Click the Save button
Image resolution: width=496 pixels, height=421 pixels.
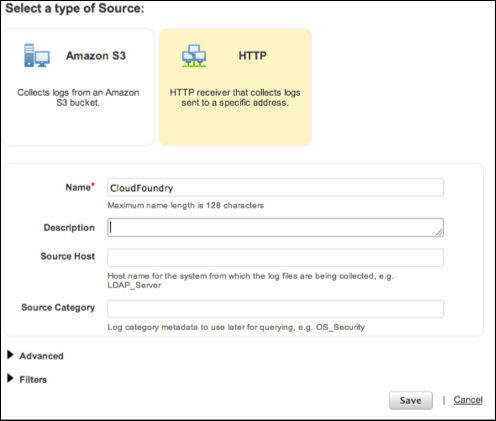click(411, 400)
